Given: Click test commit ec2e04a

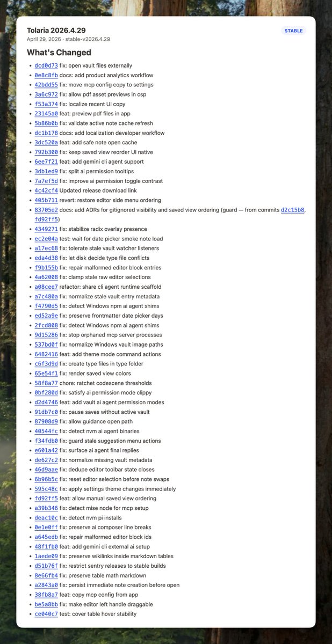Looking at the screenshot, I should 46,239.
